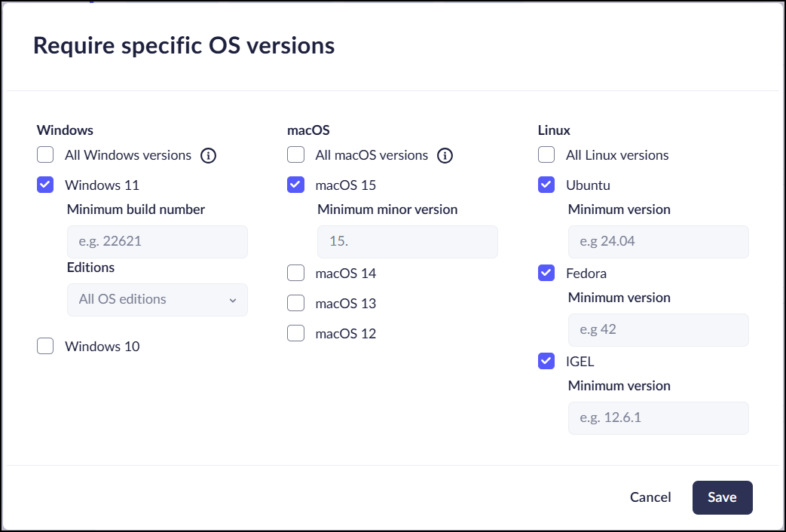This screenshot has width=786, height=532.
Task: Tick the All macOS versions checkbox
Action: coord(296,155)
